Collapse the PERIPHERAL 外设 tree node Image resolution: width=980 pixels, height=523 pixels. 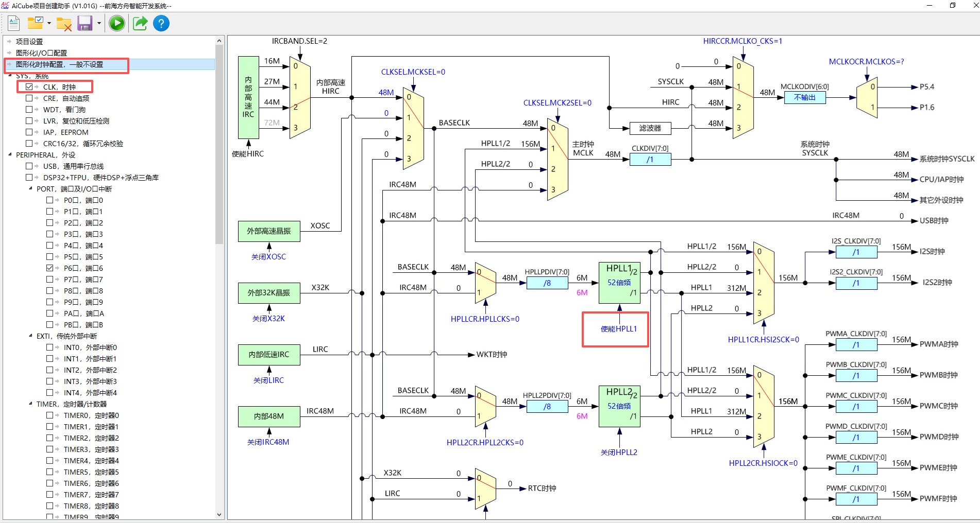(x=10, y=154)
